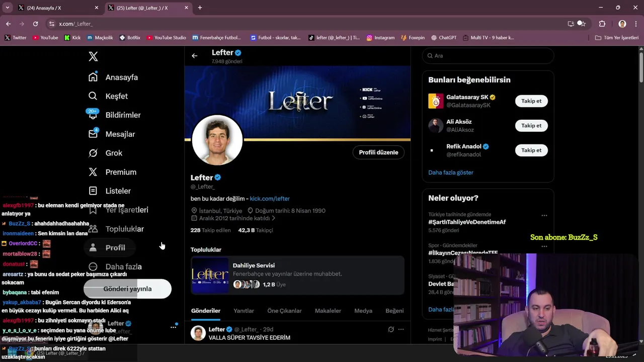Open more options on Lefter's post
The width and height of the screenshot is (644, 362).
point(401,329)
